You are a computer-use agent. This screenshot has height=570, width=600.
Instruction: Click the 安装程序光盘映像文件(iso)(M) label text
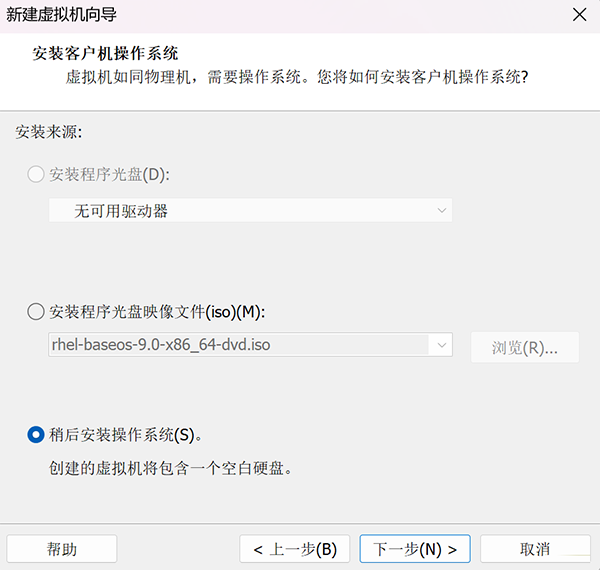157,311
